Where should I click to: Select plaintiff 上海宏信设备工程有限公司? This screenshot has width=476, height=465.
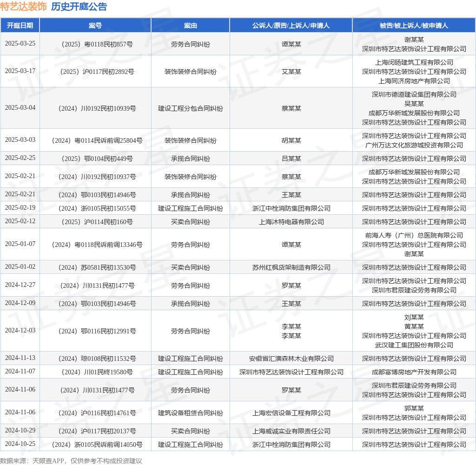pos(291,413)
